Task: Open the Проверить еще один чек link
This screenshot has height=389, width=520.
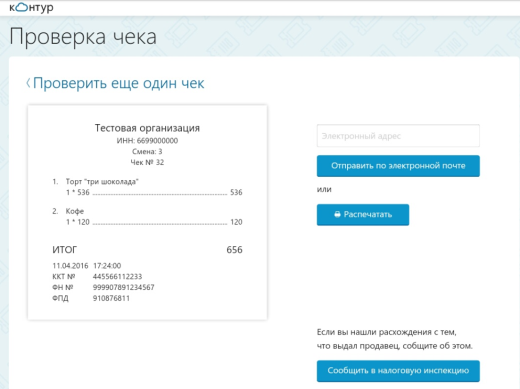Action: (118, 83)
